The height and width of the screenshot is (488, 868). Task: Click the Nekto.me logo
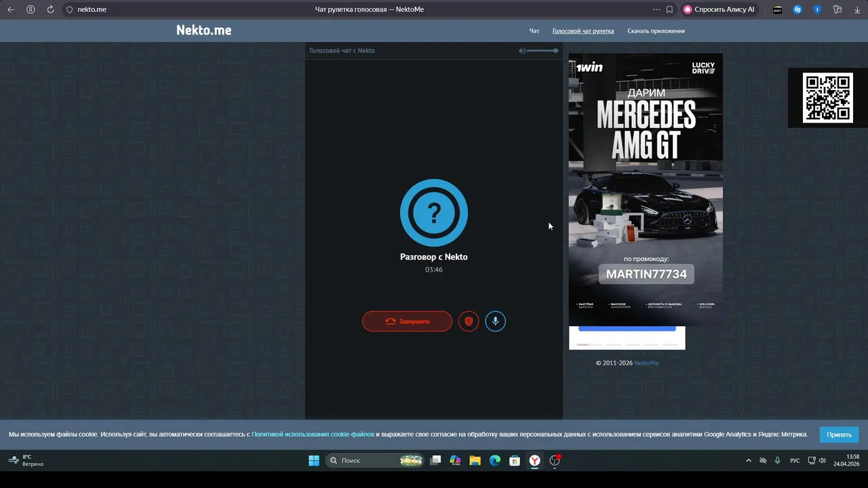(x=203, y=30)
